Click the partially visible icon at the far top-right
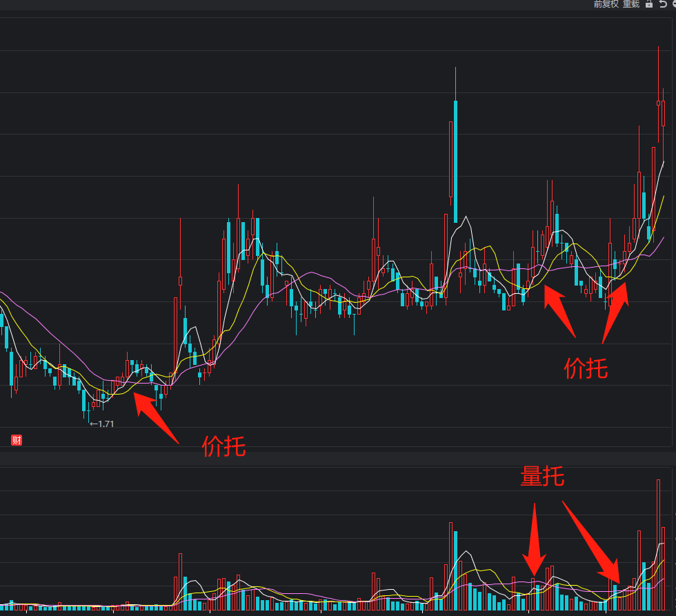This screenshot has width=676, height=616. (x=674, y=5)
